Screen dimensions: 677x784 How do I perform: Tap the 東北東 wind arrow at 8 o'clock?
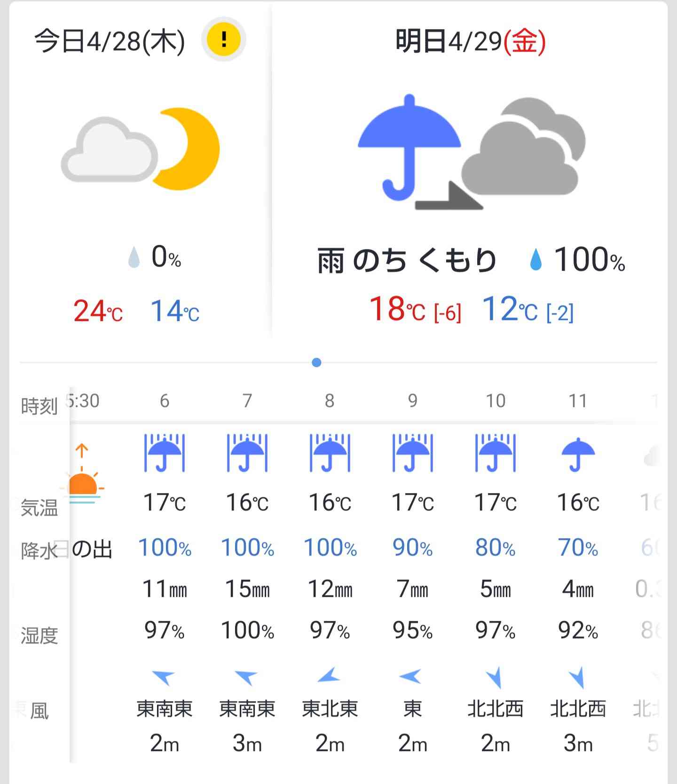pos(329,675)
